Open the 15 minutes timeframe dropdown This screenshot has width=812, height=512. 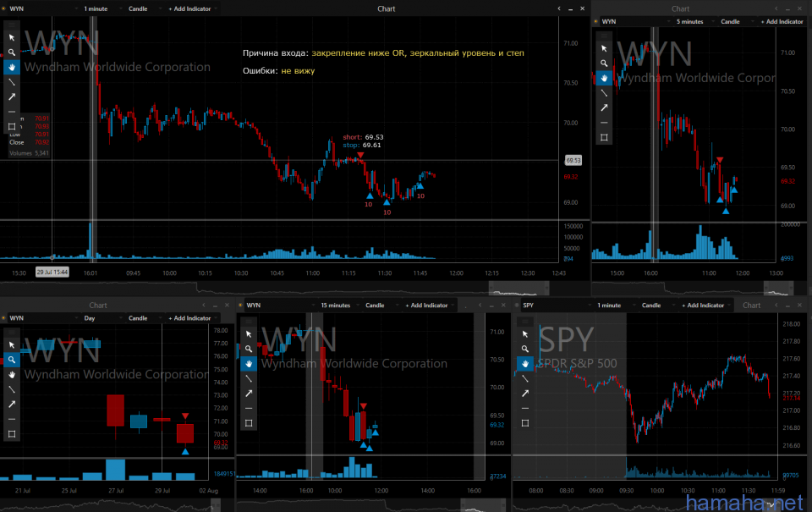[338, 306]
